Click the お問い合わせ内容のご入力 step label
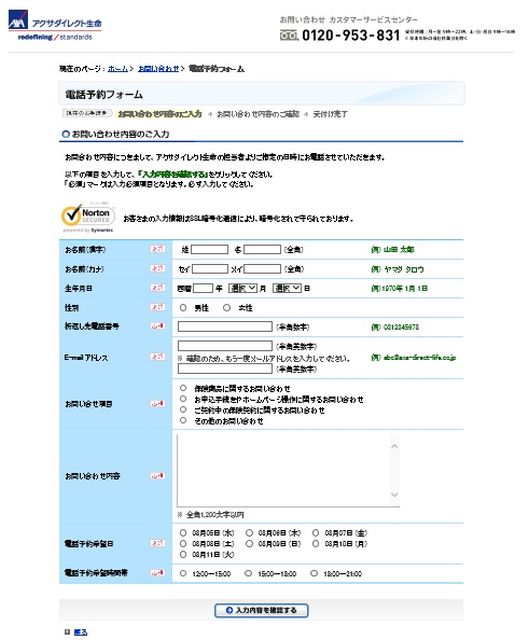The image size is (529, 640). click(160, 114)
